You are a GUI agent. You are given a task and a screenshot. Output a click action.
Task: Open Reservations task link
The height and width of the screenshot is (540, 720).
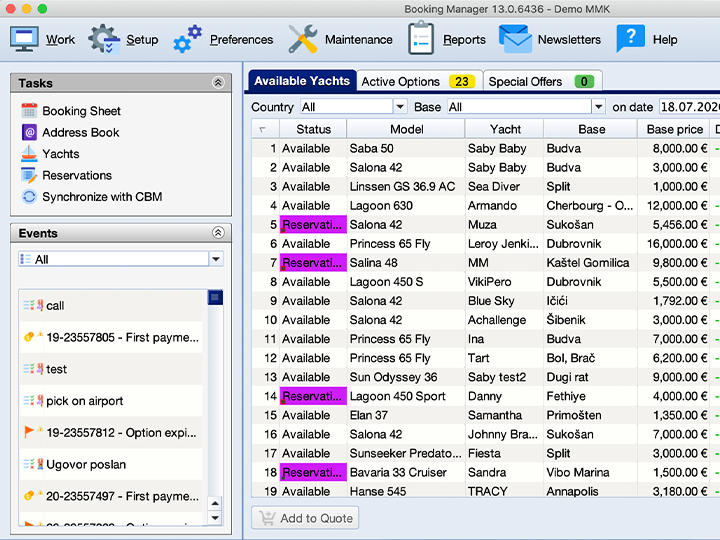pyautogui.click(x=77, y=175)
